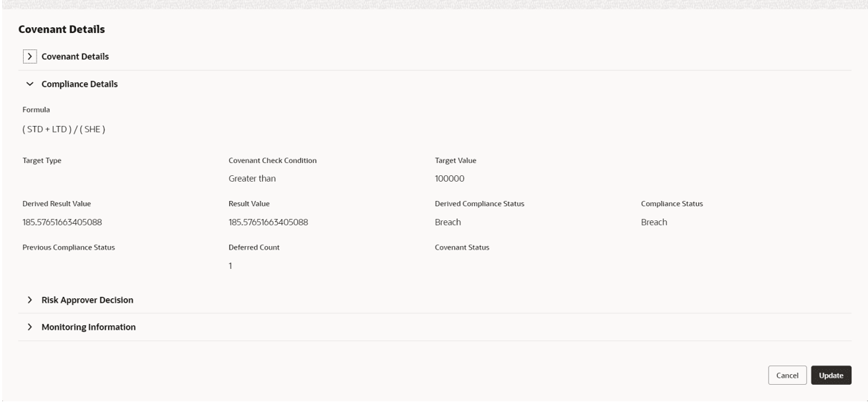
Task: Click the Derived Compliance Status label
Action: [480, 204]
